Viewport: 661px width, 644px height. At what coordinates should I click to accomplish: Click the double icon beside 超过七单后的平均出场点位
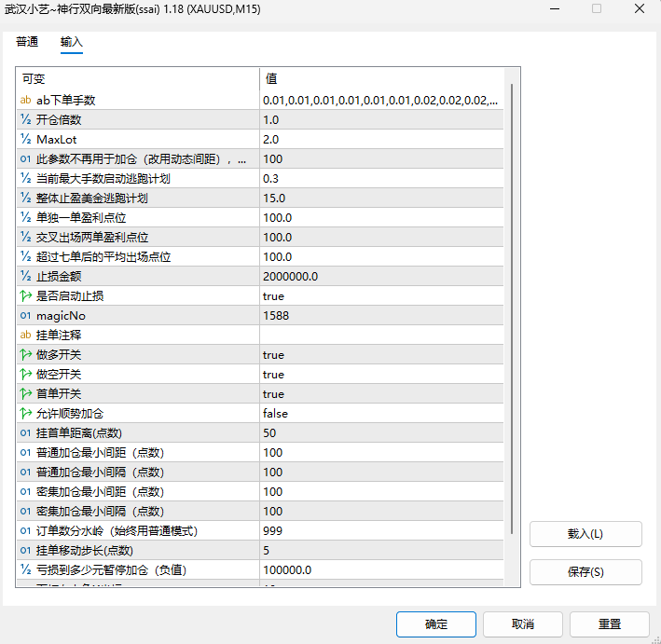coord(26,256)
